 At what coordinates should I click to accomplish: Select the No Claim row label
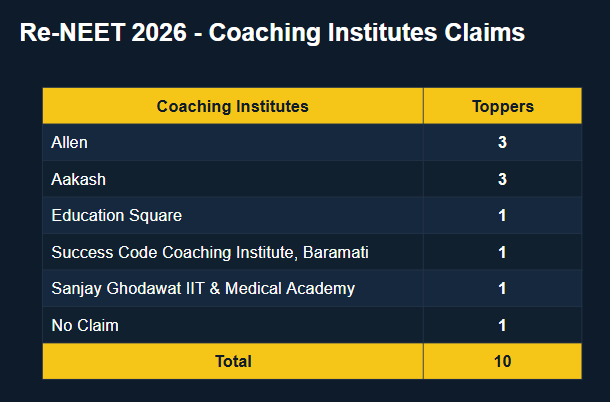(85, 325)
